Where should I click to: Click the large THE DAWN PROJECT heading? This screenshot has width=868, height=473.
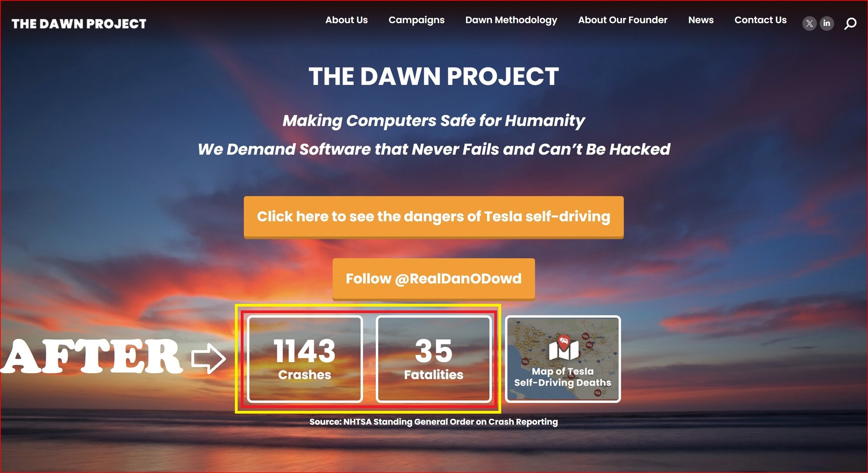434,77
